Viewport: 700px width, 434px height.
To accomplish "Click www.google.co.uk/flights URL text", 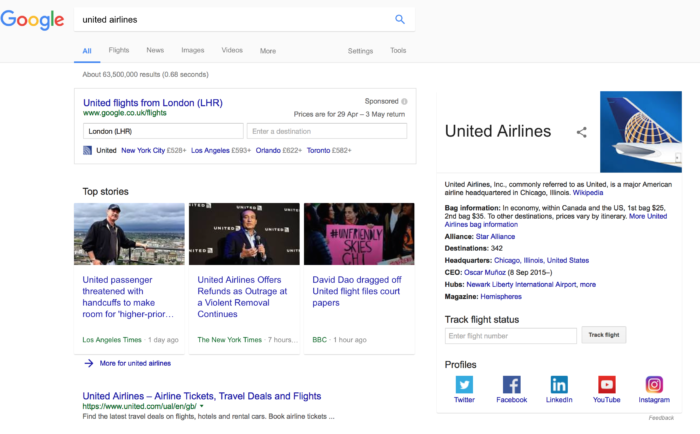I will [125, 113].
